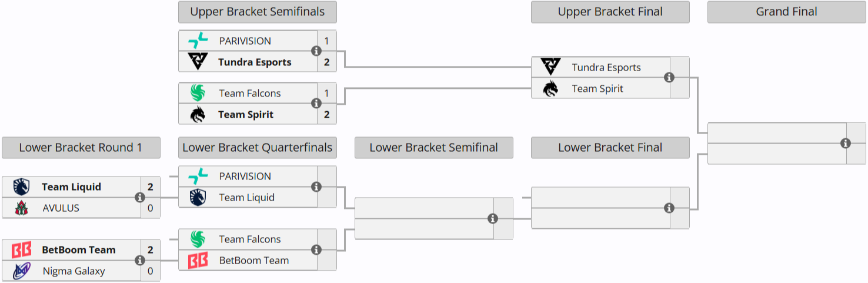
Task: Select the Upper Bracket Semifinals header
Action: pos(258,12)
